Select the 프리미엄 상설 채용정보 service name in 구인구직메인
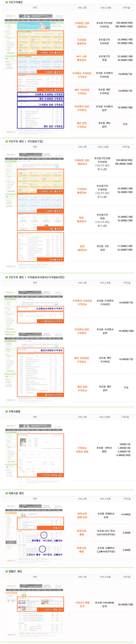This screenshot has width=136, height=644. coord(82,25)
